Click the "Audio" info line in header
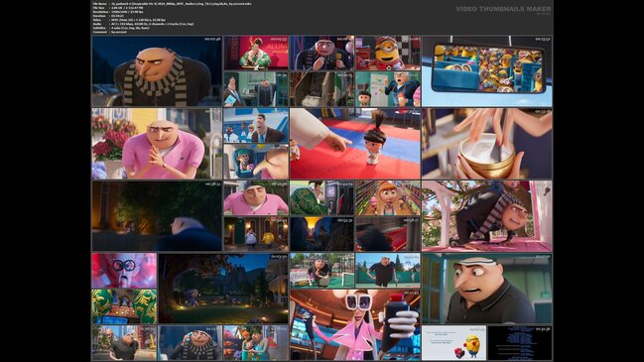Viewport: 644px width, 362px height. point(143,24)
